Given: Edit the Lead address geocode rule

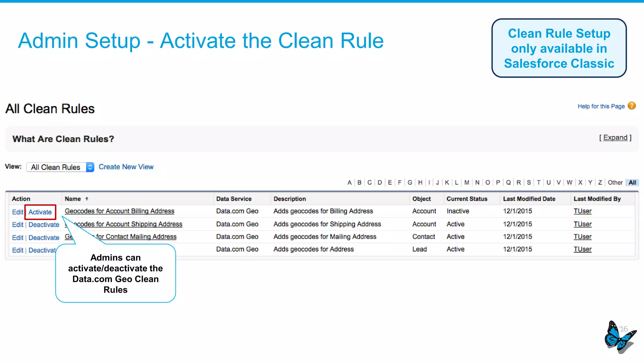Looking at the screenshot, I should point(18,250).
